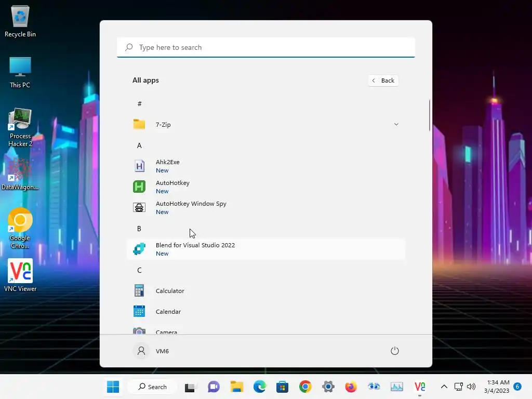The width and height of the screenshot is (532, 399).
Task: Launch Google Chrome from taskbar
Action: click(305, 387)
